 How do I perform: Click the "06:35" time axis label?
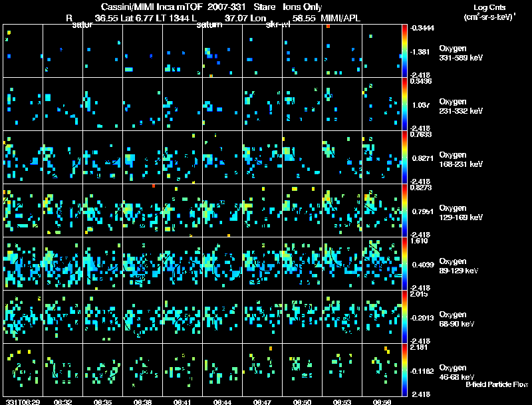(x=103, y=402)
